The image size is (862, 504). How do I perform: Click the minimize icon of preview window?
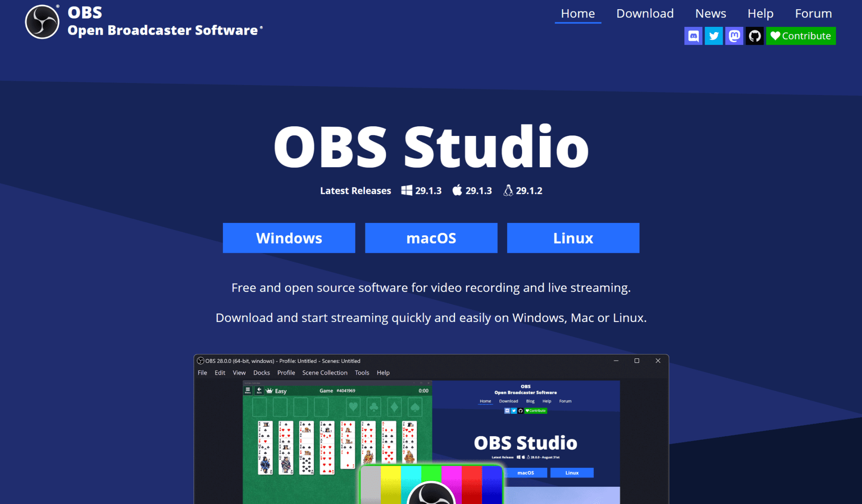point(616,361)
